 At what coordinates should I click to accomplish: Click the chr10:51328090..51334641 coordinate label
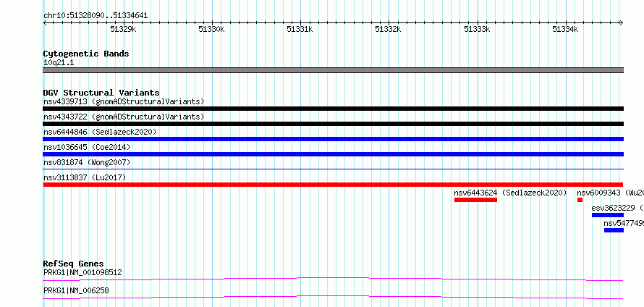click(x=96, y=16)
